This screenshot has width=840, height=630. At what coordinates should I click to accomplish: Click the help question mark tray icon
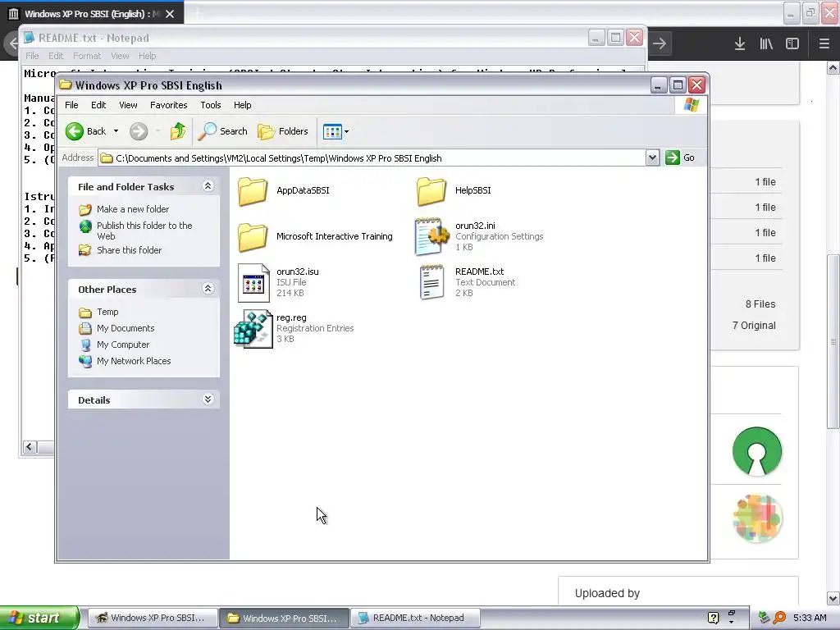click(x=713, y=618)
